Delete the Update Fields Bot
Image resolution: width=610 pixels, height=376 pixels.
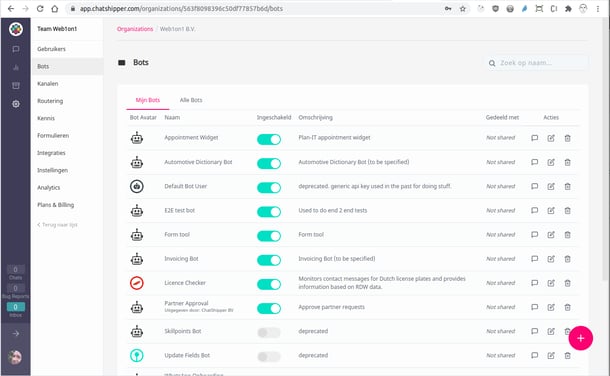click(x=568, y=355)
